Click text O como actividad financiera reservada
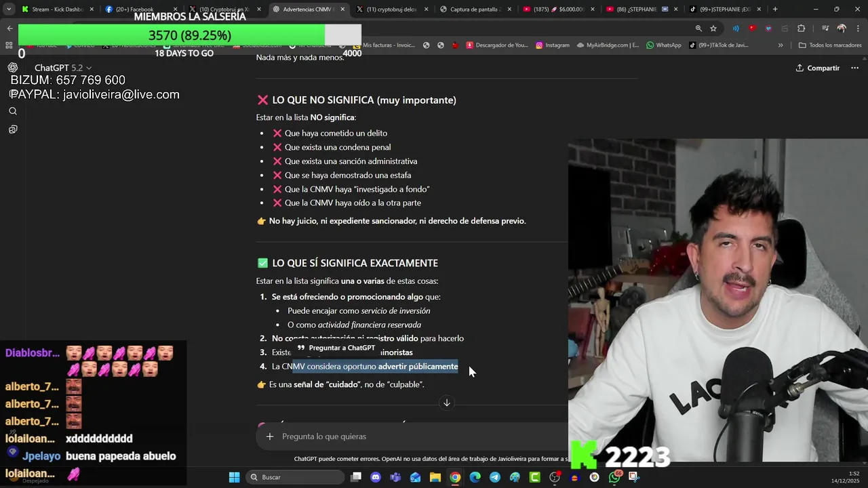 point(354,325)
